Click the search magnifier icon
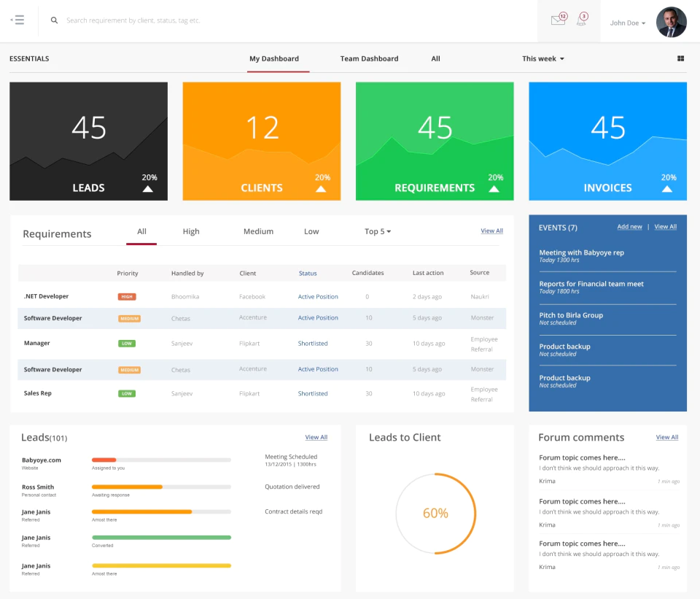Screen dimensions: 700x599 54,20
